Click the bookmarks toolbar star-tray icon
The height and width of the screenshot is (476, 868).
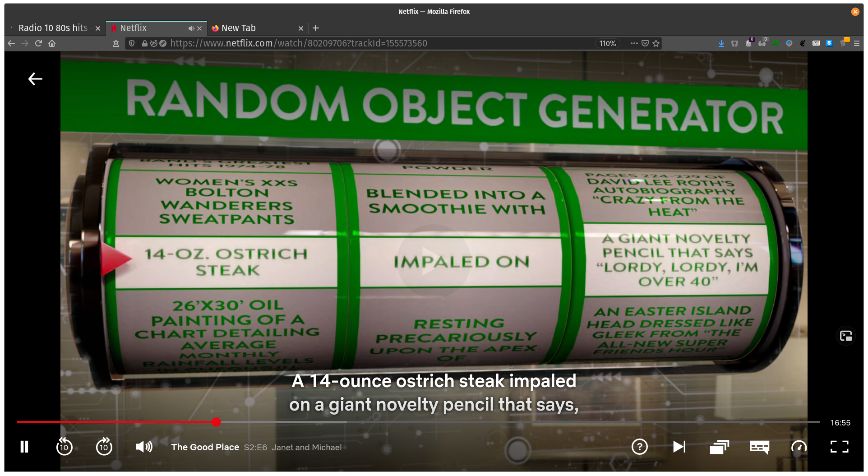pos(116,43)
